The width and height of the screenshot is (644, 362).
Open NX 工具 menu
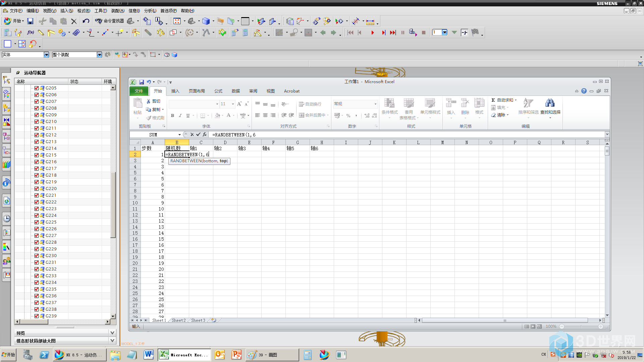[x=100, y=11]
